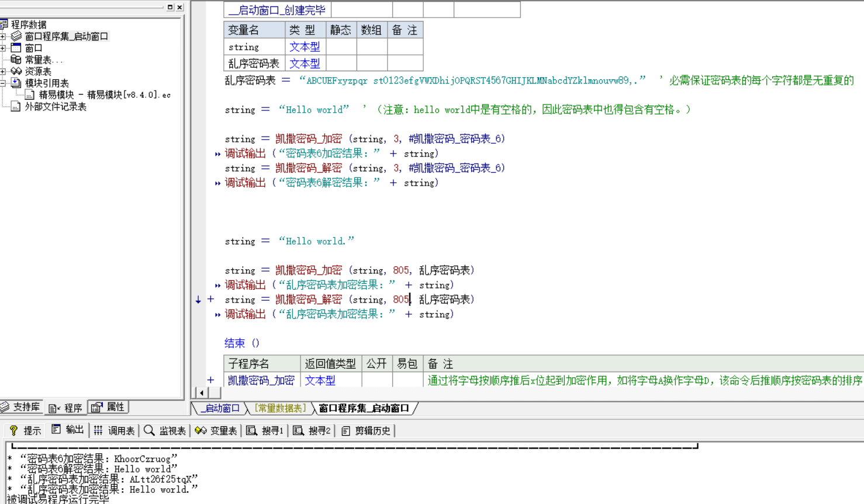Screen dimensions: 864x504
Task: Click the 常量表 database icon
Action: pyautogui.click(x=16, y=60)
